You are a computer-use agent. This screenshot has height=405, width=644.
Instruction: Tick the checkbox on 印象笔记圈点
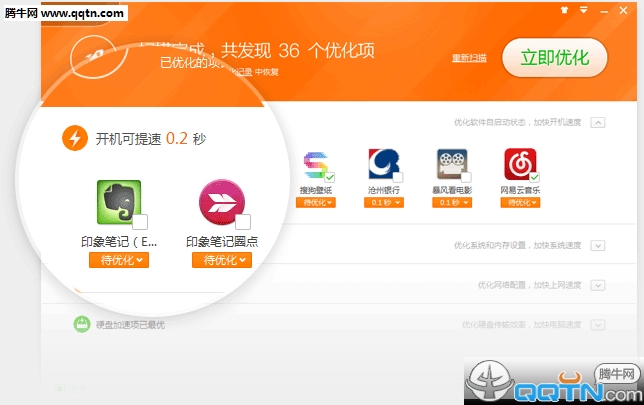click(x=243, y=222)
